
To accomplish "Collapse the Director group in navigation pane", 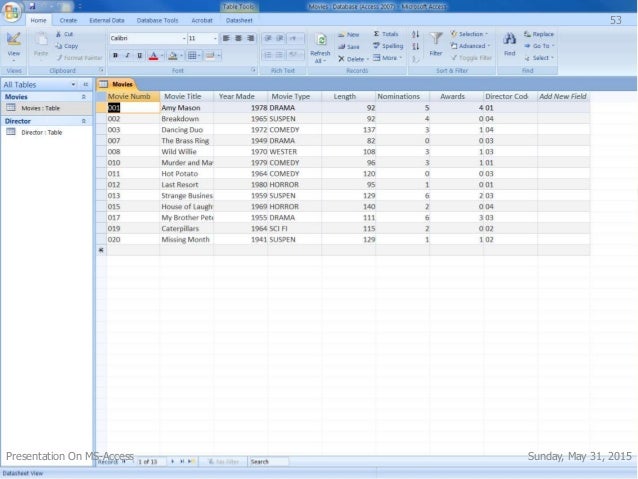I will [x=83, y=121].
